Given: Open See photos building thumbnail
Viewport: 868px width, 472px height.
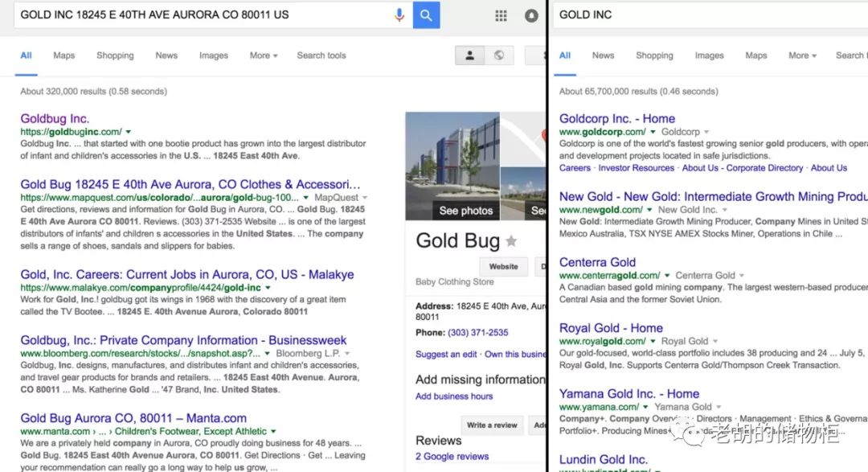Looking at the screenshot, I should (452, 166).
